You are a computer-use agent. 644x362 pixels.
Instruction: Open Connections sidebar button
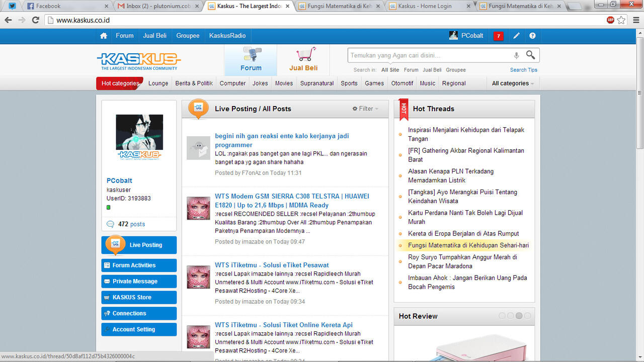point(139,313)
